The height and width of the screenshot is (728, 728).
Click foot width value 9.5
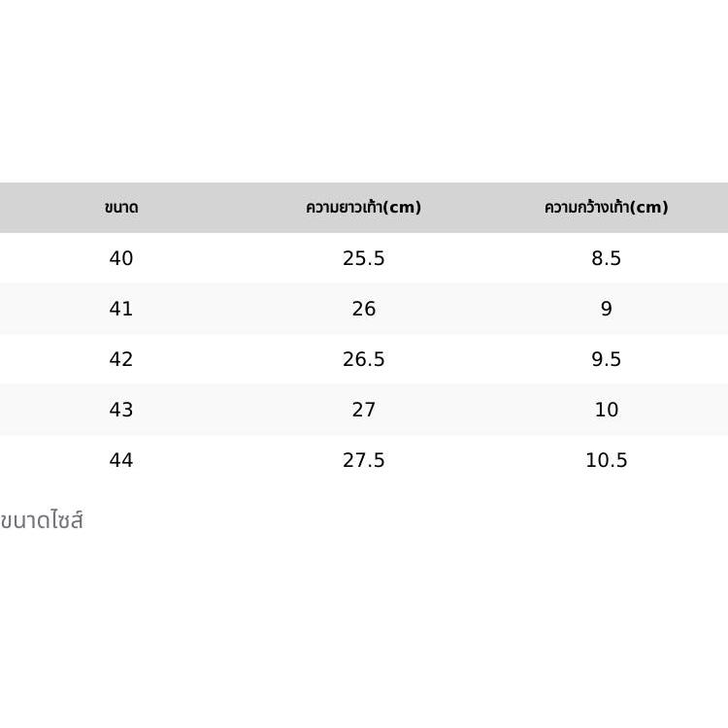tap(607, 359)
